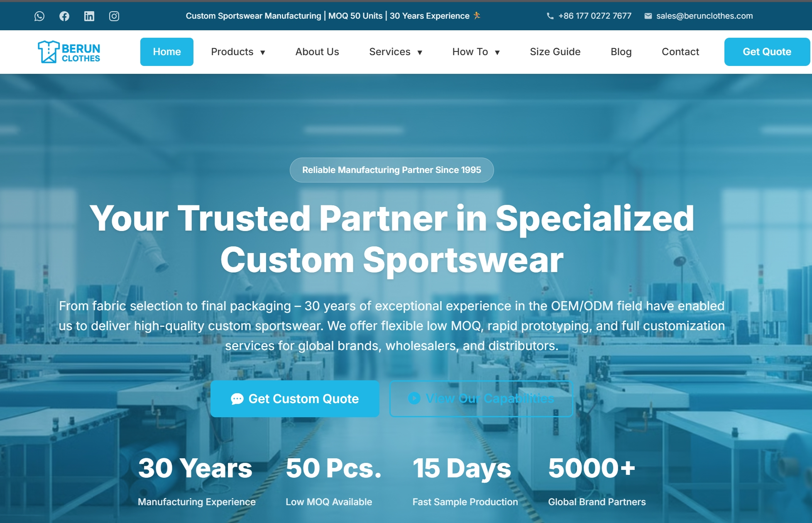Click the chat bubble icon on Get Custom Quote

(237, 399)
